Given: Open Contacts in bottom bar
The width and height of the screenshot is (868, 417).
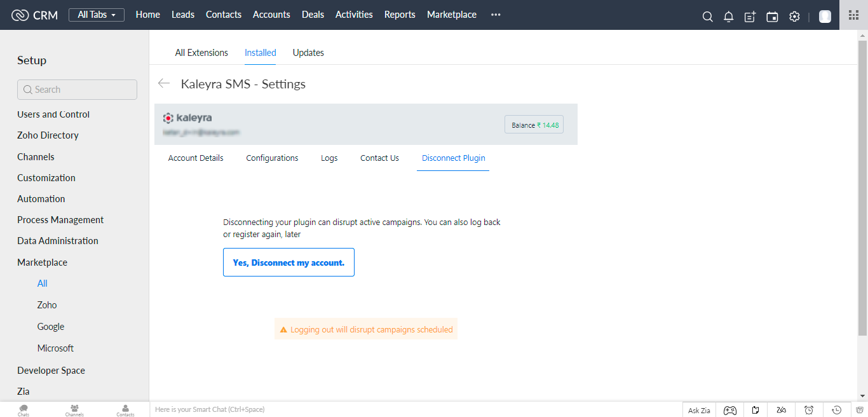Looking at the screenshot, I should [125, 410].
